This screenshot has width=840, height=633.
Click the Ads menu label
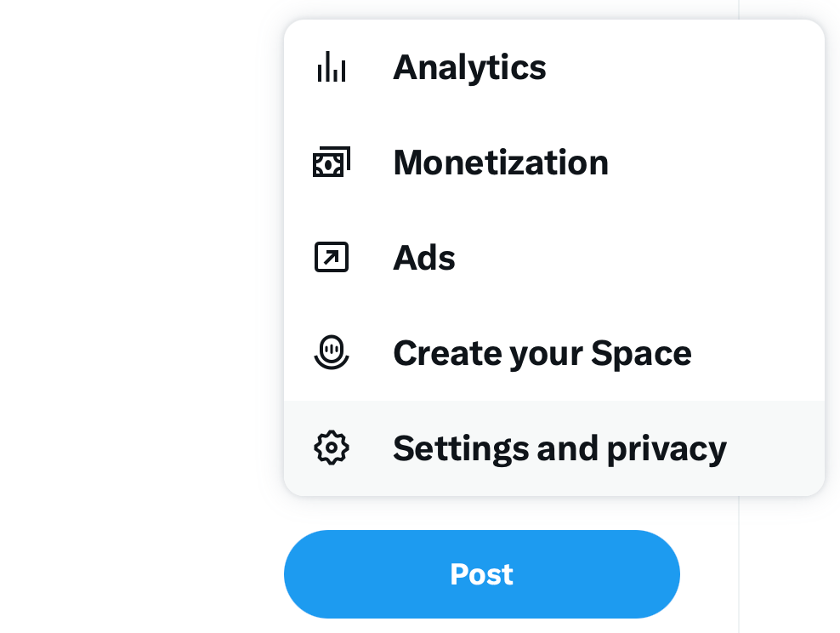pos(423,257)
